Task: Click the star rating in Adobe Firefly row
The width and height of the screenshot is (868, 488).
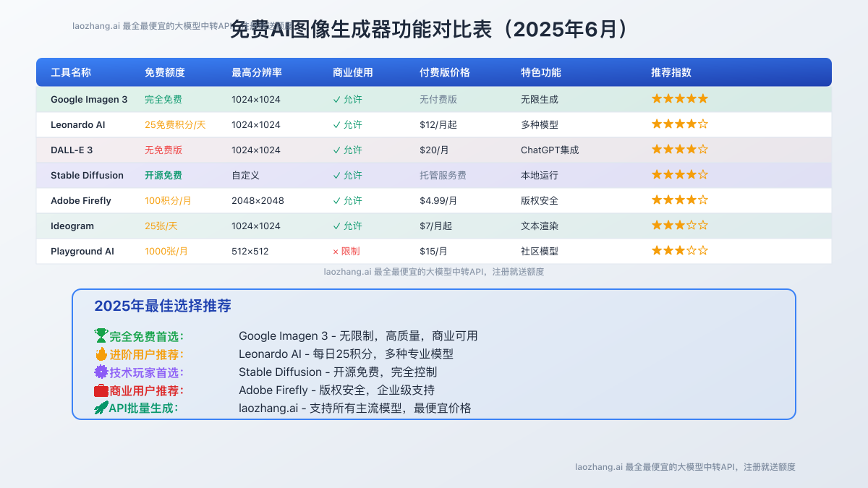Action: (x=680, y=200)
